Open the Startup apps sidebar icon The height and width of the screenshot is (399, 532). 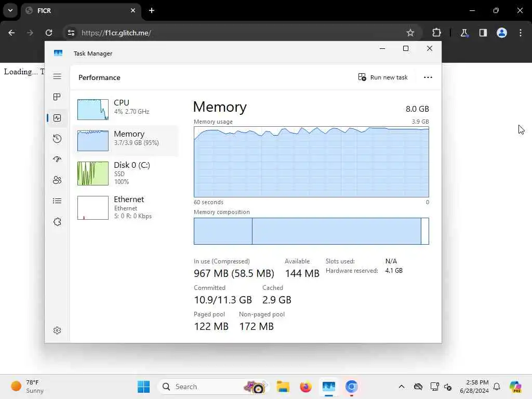coord(57,159)
